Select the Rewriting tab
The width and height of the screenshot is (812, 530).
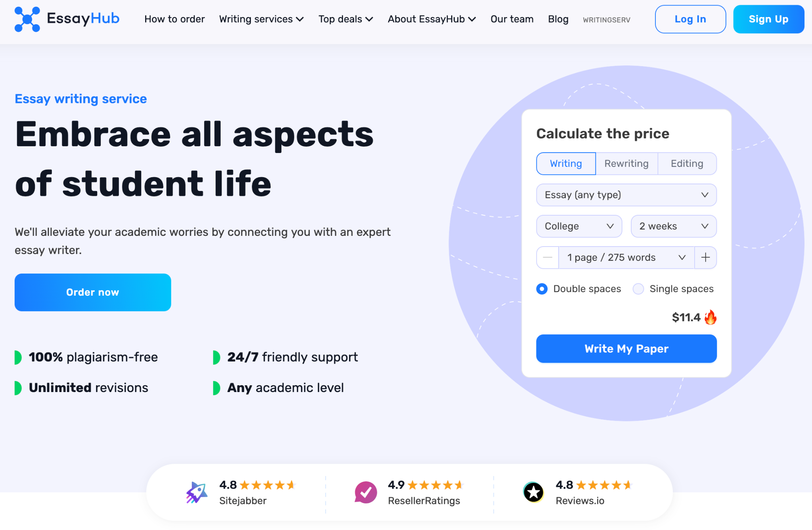626,164
